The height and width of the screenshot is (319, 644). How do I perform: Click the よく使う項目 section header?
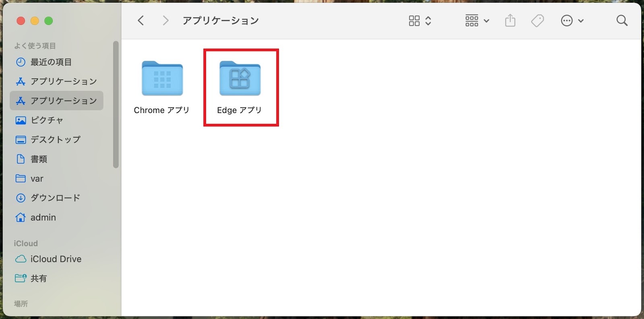click(35, 46)
